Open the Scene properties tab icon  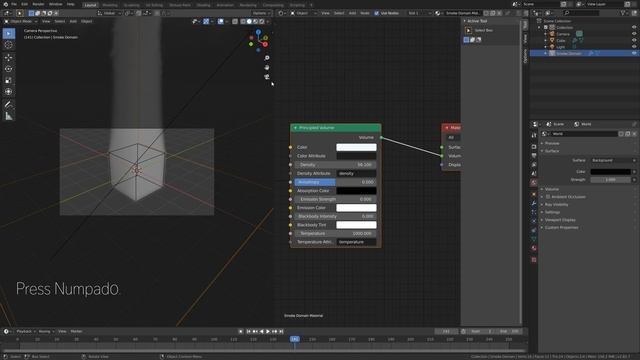tap(534, 173)
